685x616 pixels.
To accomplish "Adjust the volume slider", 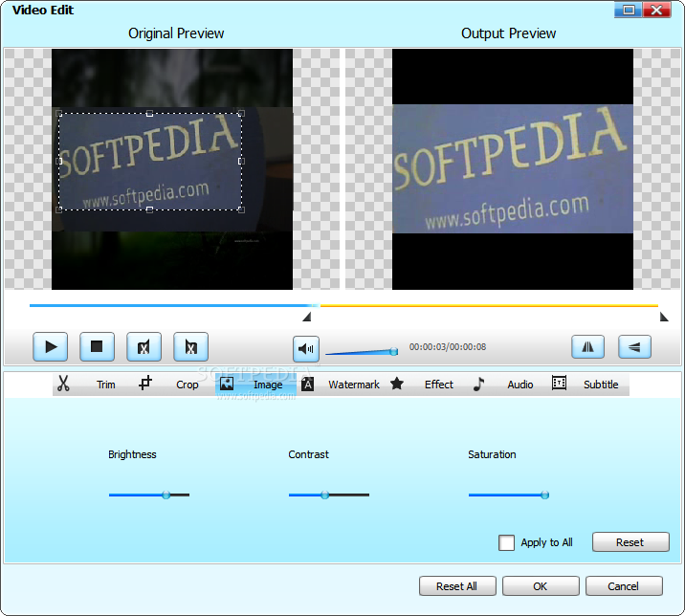I will pyautogui.click(x=362, y=352).
